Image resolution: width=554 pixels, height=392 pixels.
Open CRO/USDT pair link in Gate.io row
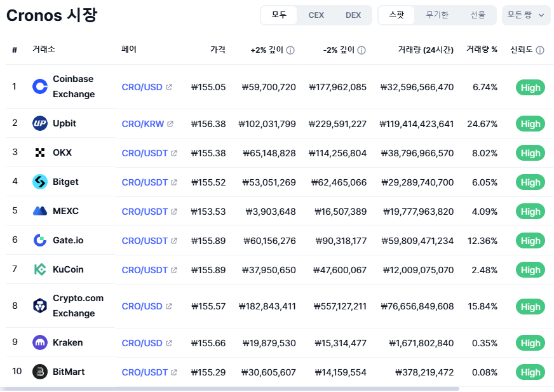[144, 241]
